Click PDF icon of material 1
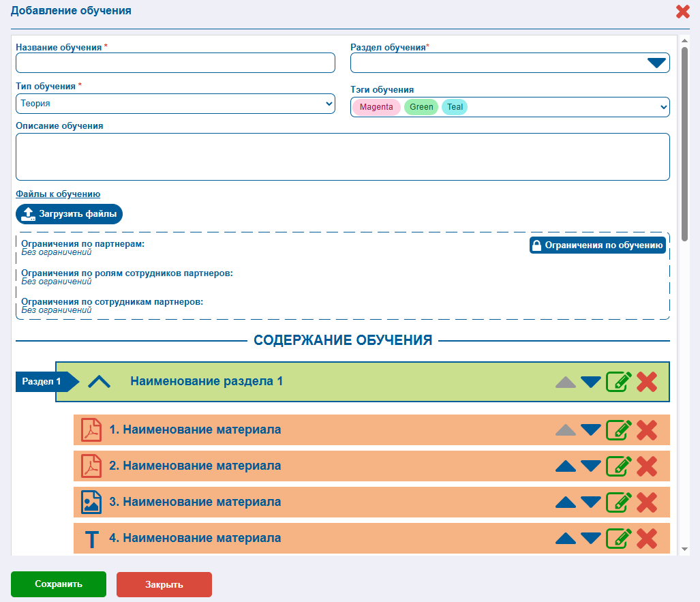Viewport: 700px width, 602px height. [x=91, y=430]
